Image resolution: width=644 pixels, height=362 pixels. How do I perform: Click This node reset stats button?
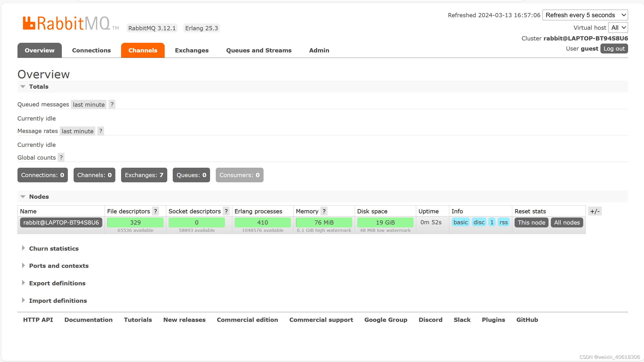[531, 222]
